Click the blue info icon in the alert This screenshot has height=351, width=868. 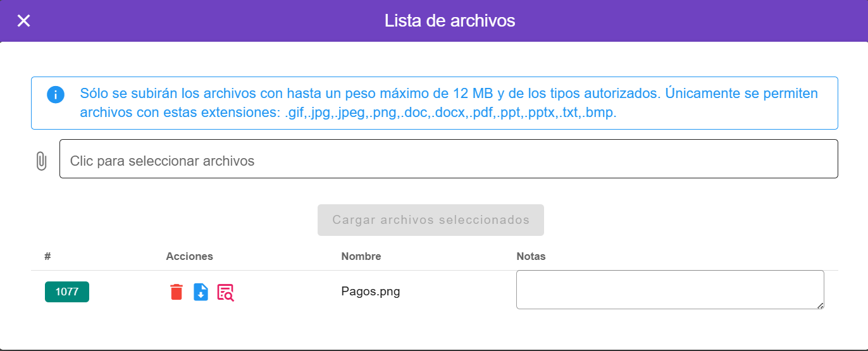coord(56,95)
